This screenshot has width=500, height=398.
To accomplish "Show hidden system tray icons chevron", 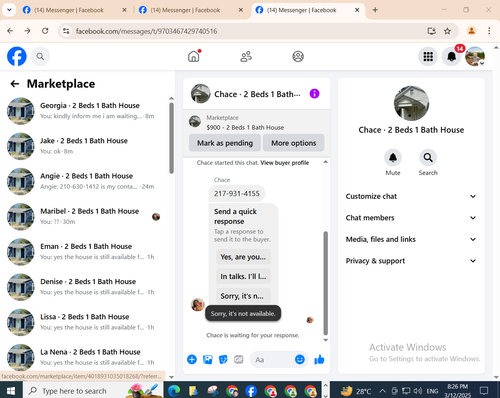I will click(382, 391).
